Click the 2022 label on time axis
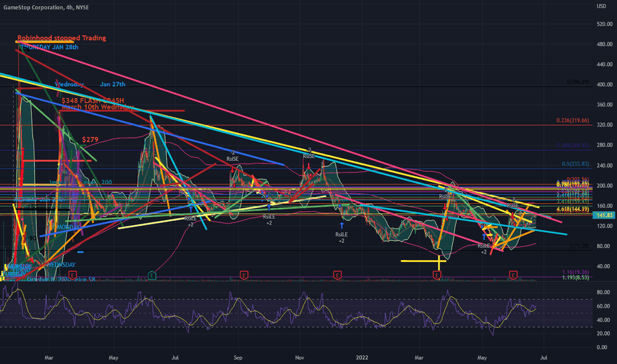 [x=361, y=357]
